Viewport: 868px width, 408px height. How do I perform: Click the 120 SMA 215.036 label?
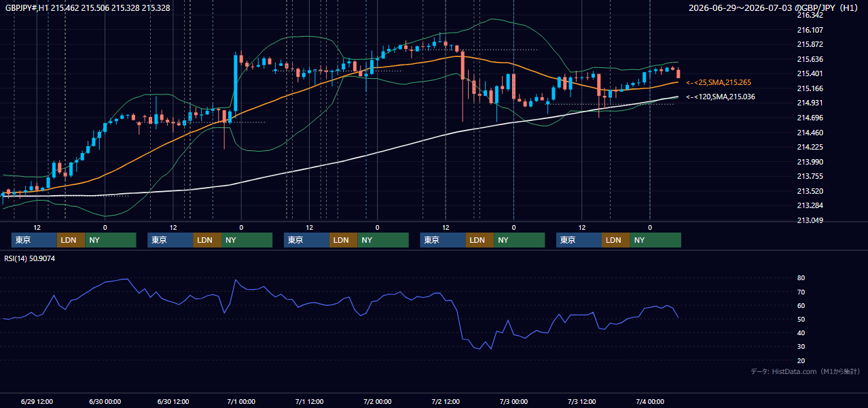click(721, 97)
